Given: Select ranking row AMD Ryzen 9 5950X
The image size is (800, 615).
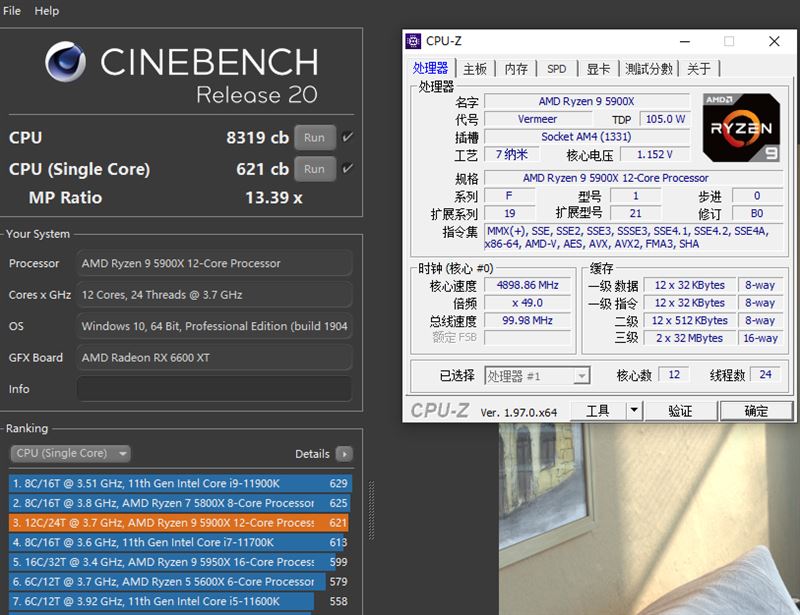Looking at the screenshot, I should point(179,562).
